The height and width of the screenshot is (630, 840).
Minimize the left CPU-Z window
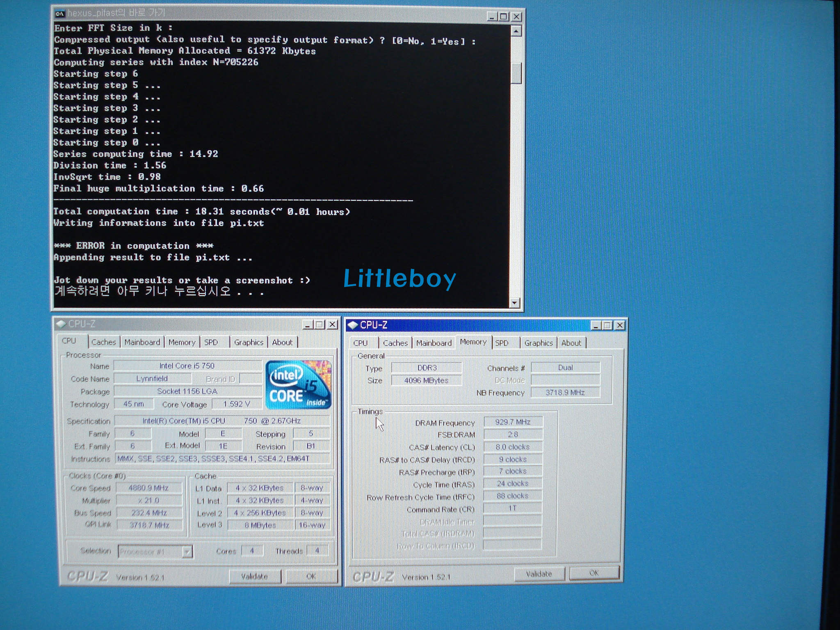point(308,325)
